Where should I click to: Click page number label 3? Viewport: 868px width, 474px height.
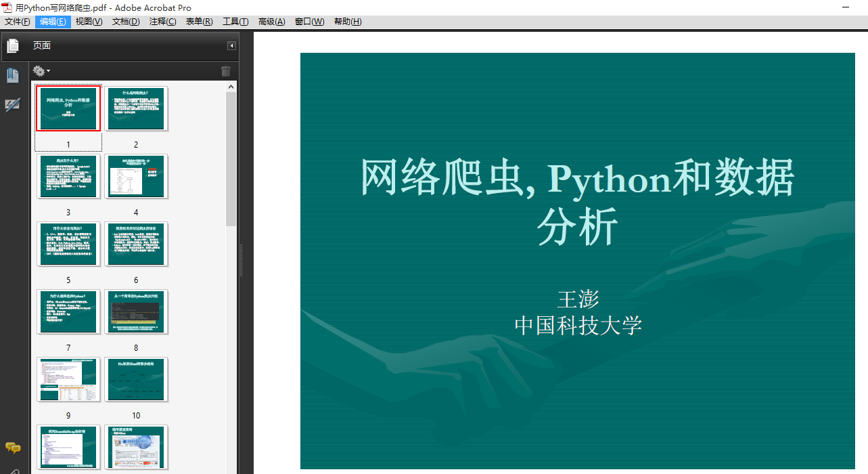pyautogui.click(x=68, y=213)
